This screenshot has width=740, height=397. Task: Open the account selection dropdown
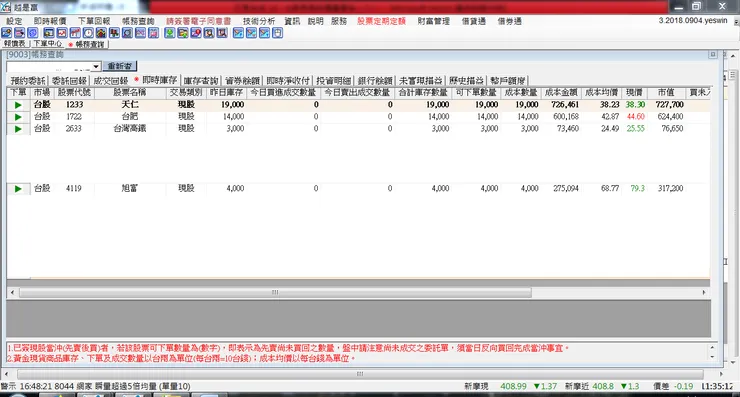click(x=96, y=67)
